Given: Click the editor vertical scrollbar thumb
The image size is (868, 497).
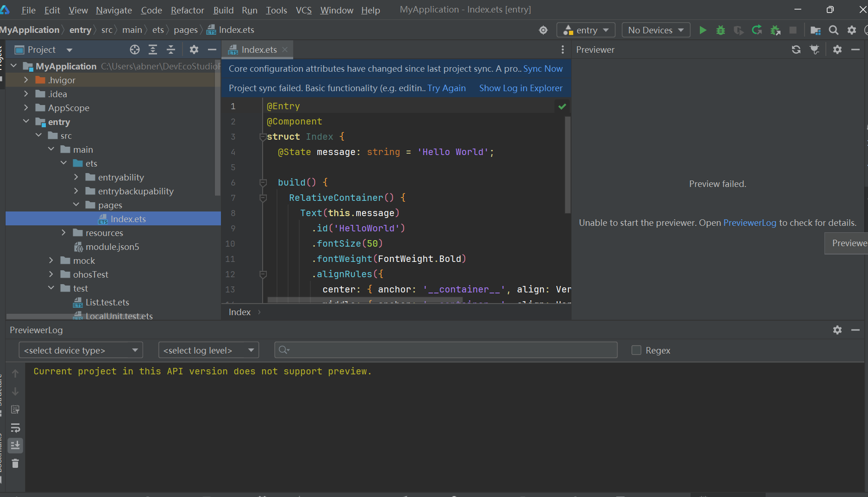Looking at the screenshot, I should (x=567, y=164).
